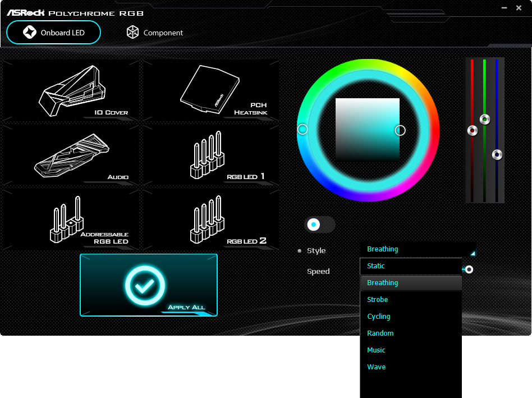Select the RGB LED 1 header
This screenshot has height=398, width=532.
coord(210,155)
